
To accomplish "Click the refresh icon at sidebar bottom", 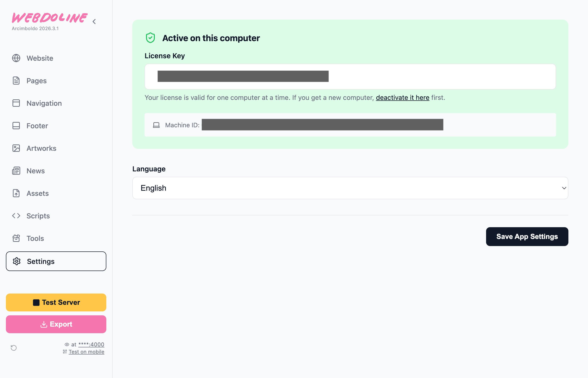I will (14, 348).
